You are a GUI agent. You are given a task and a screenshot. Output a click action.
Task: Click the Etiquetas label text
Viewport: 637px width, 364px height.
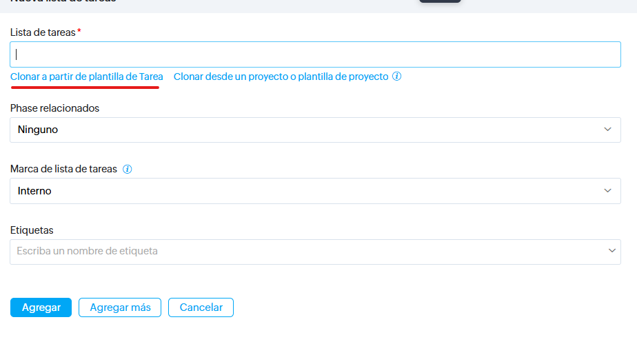(x=32, y=230)
